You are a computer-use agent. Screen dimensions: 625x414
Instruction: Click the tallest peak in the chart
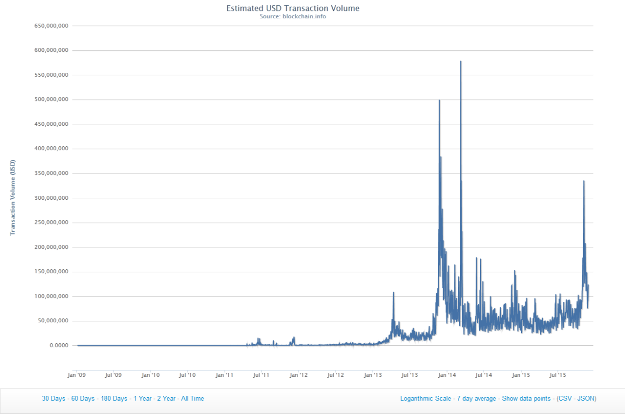460,63
